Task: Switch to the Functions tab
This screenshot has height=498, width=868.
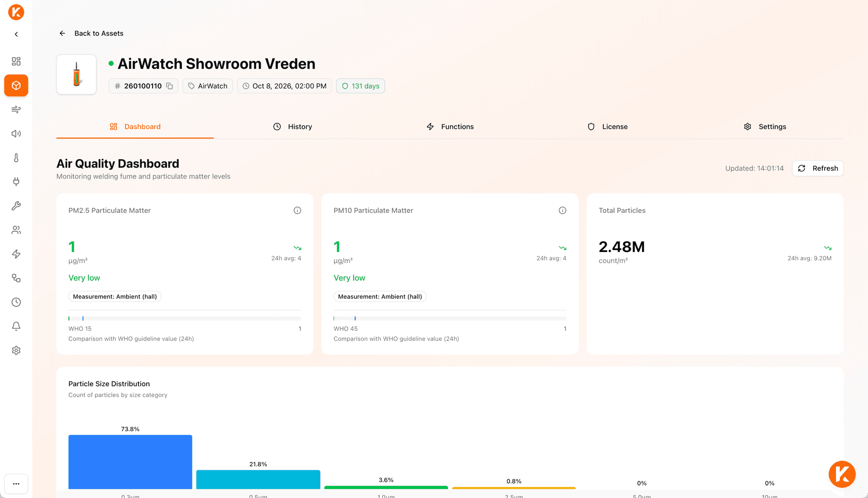Action: click(x=450, y=127)
